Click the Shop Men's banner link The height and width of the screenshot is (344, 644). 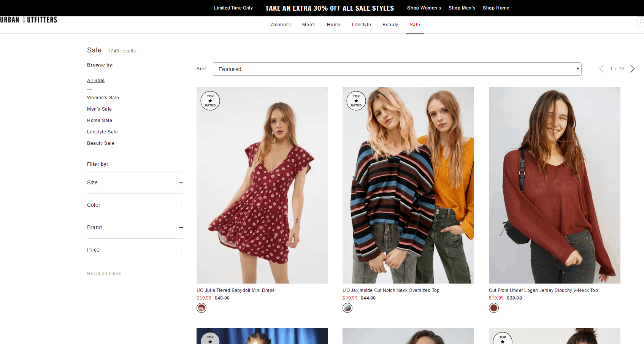[462, 8]
